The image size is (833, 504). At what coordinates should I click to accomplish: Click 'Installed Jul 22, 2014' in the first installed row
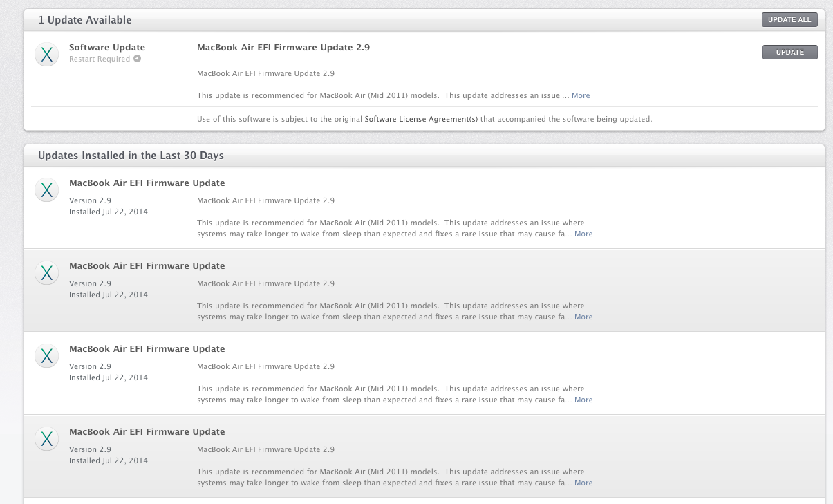109,212
